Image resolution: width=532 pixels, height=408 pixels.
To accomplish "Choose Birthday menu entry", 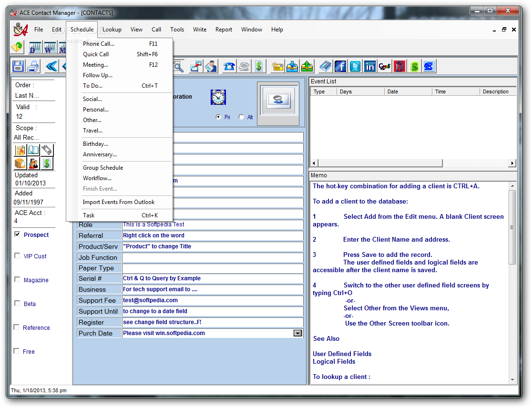I will pyautogui.click(x=120, y=144).
